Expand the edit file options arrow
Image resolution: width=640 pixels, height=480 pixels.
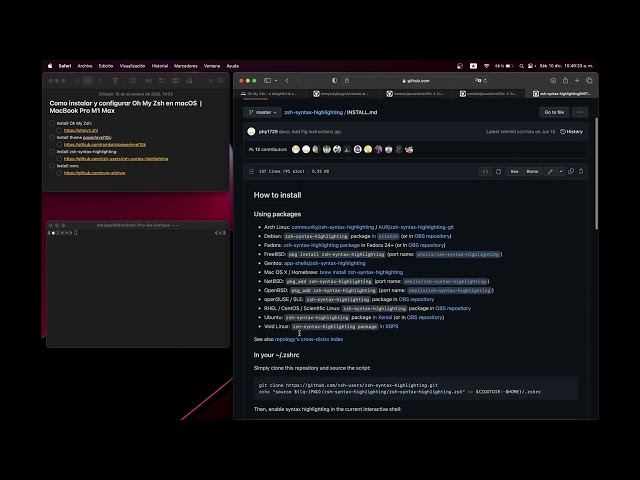561,171
